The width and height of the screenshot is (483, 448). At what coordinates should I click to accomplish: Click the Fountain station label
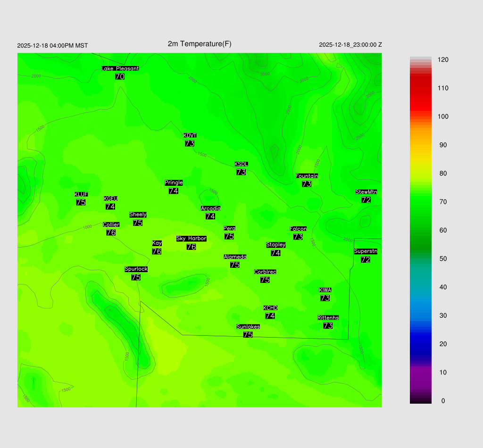[x=307, y=176]
